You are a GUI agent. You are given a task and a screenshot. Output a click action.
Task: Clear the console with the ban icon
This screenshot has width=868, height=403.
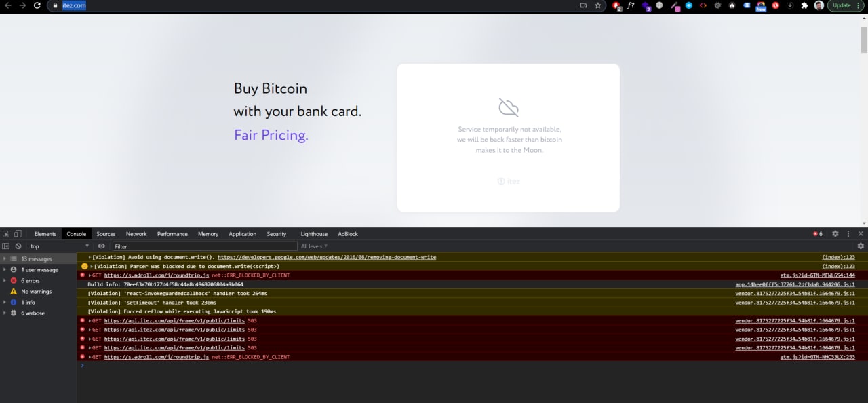[x=18, y=246]
